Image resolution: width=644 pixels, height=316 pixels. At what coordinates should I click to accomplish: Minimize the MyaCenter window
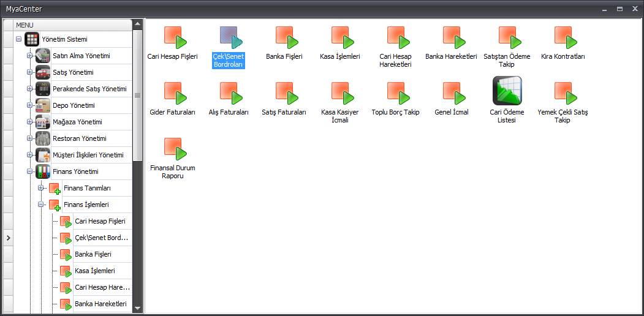click(x=604, y=9)
